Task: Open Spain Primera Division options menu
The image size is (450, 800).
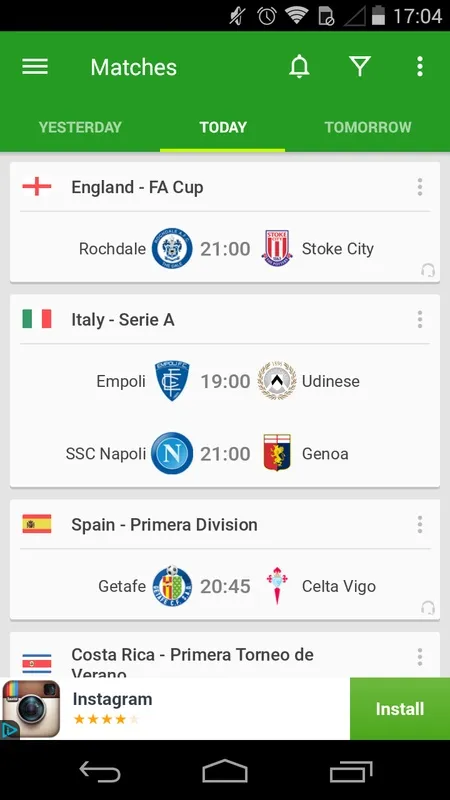Action: coord(419,524)
